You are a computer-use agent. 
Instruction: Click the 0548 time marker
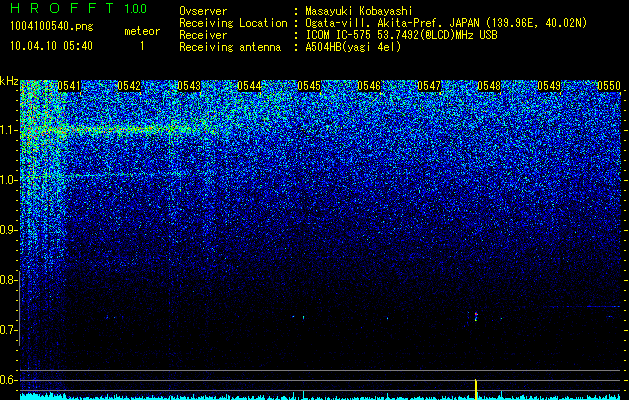[x=489, y=86]
